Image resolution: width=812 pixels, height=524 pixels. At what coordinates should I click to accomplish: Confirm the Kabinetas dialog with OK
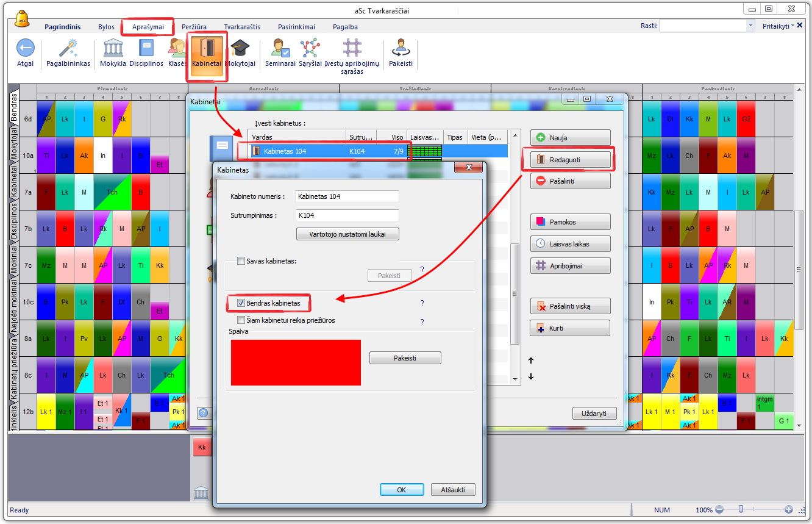[x=401, y=490]
